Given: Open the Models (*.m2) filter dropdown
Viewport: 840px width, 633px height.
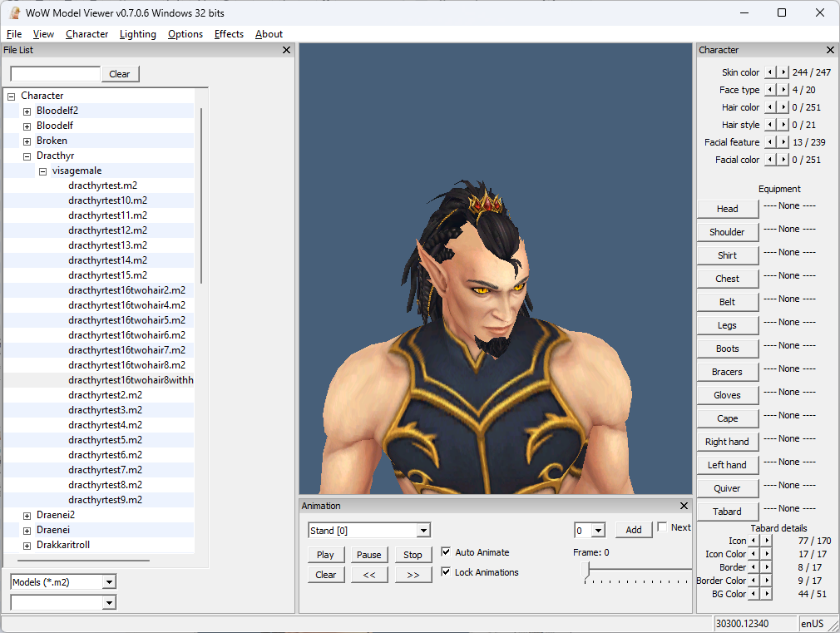Looking at the screenshot, I should pyautogui.click(x=109, y=582).
